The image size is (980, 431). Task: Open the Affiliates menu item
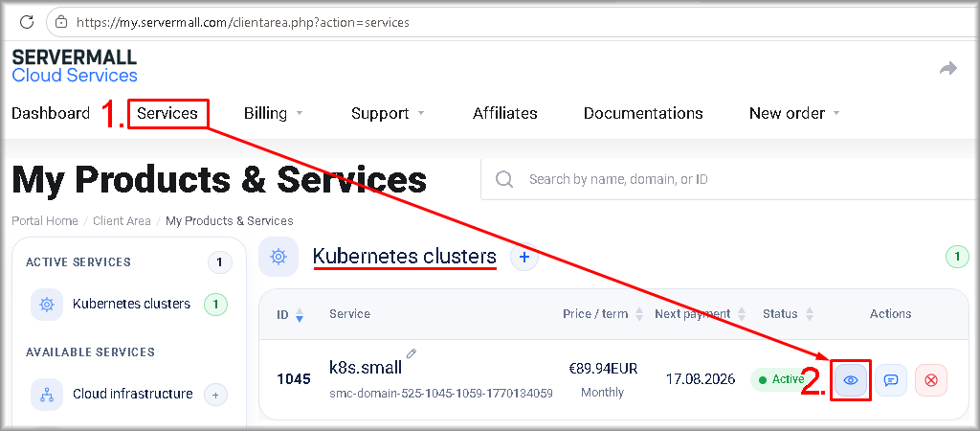(x=505, y=113)
